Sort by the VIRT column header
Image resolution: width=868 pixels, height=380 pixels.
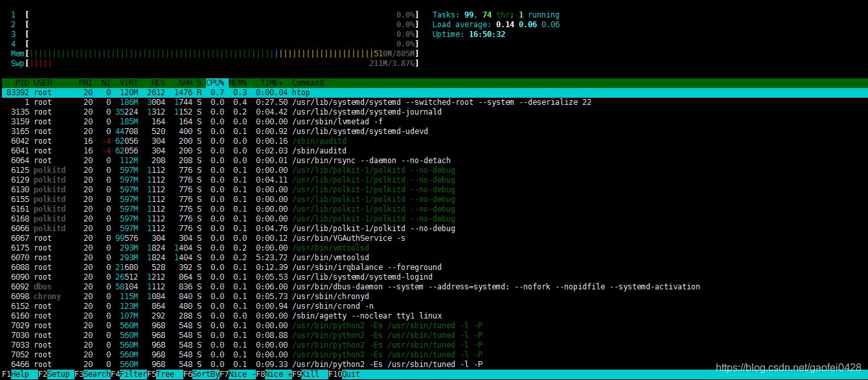129,83
